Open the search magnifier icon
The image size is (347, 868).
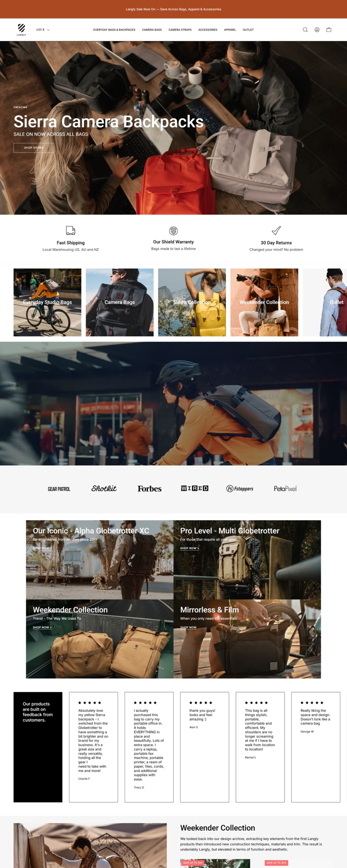pos(305,30)
